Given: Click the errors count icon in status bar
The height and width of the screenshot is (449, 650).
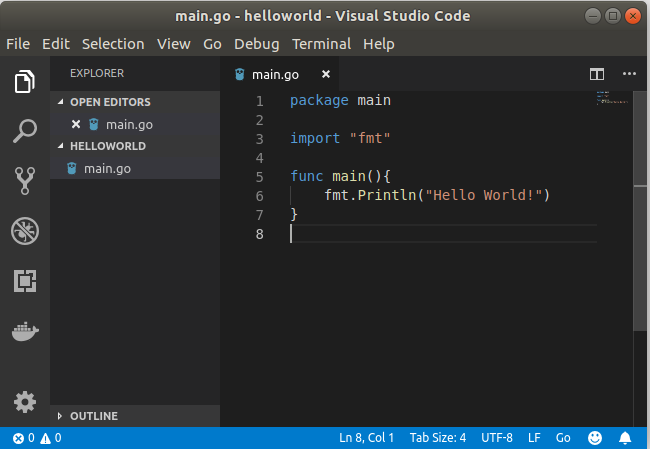Looking at the screenshot, I should 18,438.
